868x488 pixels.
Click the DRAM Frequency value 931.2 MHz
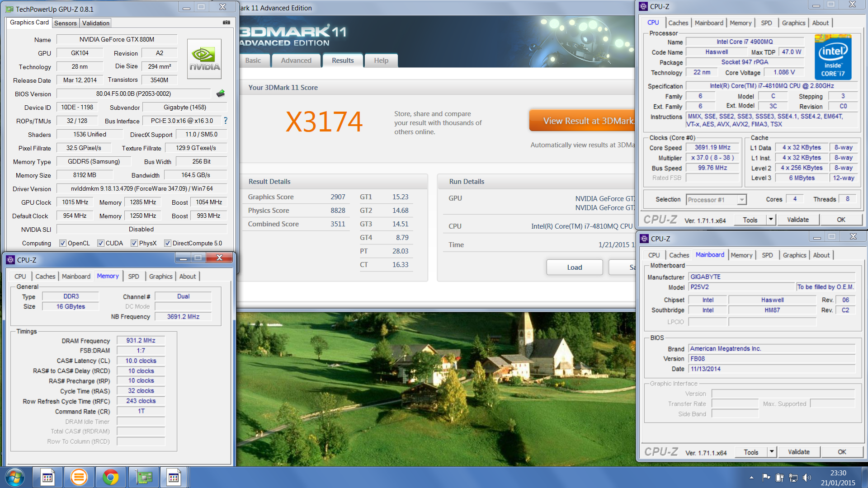[141, 341]
